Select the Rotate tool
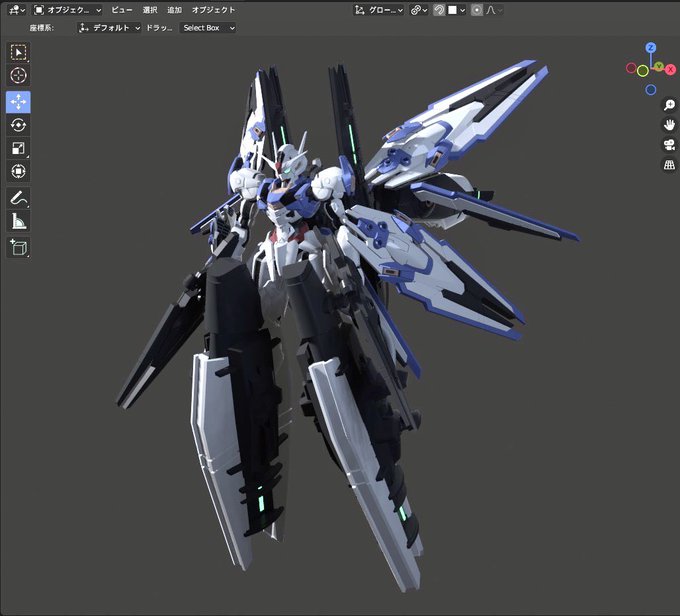 [18, 125]
